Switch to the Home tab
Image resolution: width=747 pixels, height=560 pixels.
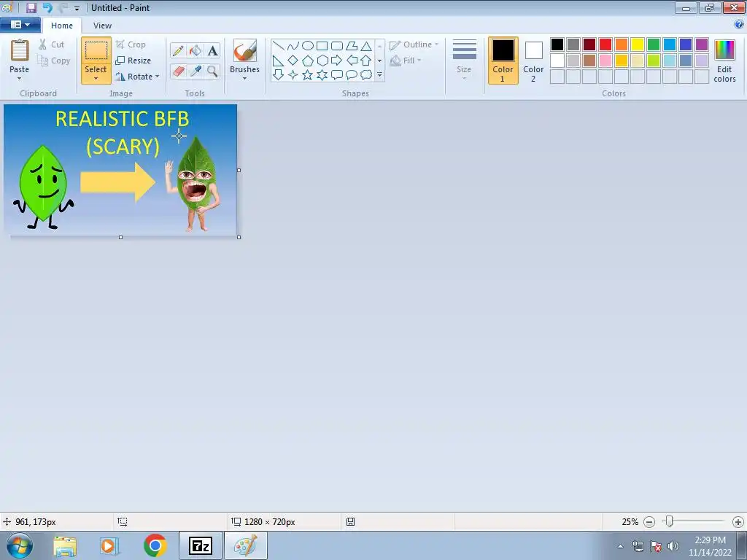coord(62,26)
